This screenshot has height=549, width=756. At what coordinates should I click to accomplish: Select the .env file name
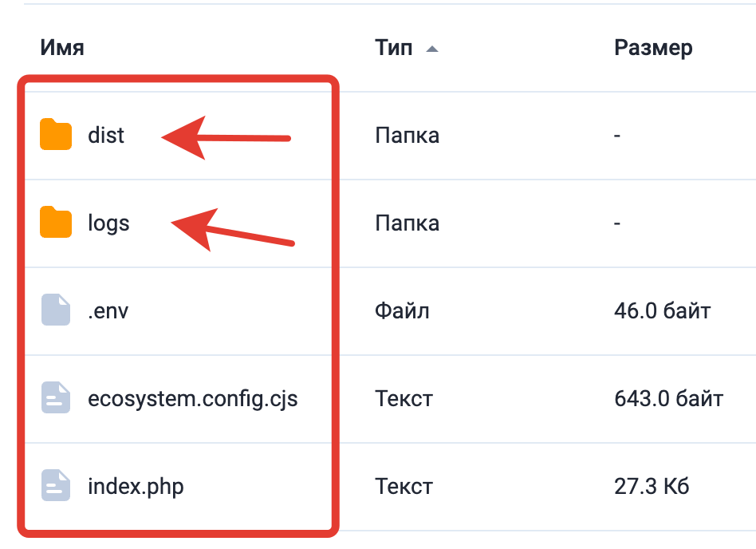[108, 310]
